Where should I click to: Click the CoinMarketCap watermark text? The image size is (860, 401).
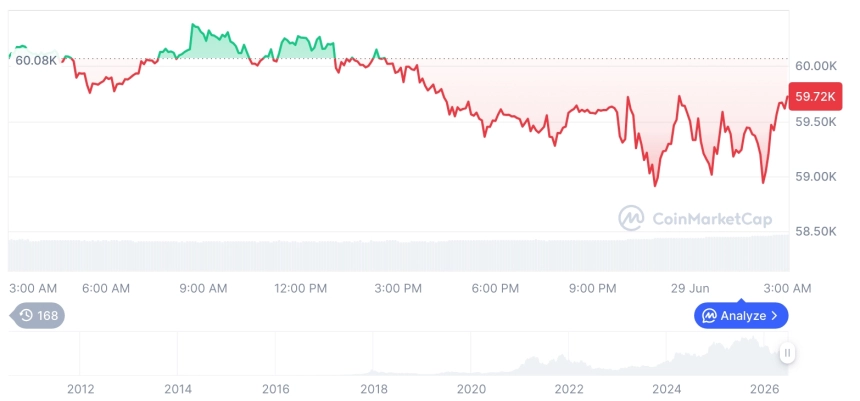[x=712, y=219]
